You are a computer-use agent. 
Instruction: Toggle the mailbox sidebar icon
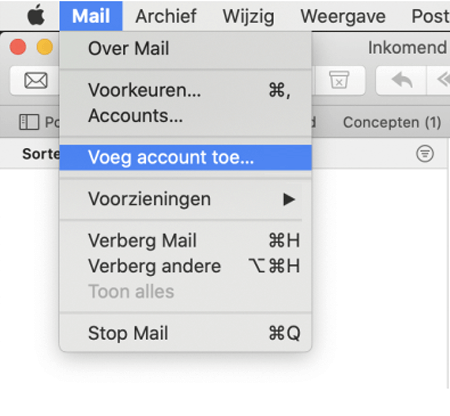point(29,122)
